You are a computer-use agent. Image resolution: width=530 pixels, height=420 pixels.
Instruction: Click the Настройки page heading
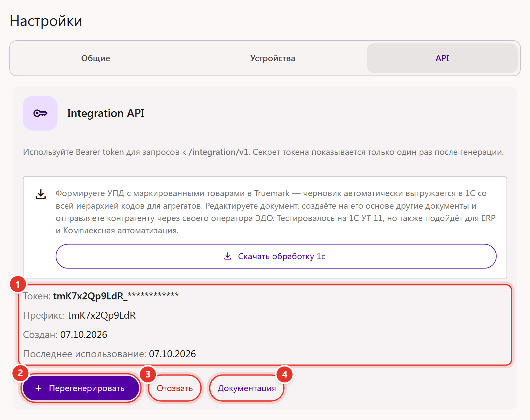[46, 21]
